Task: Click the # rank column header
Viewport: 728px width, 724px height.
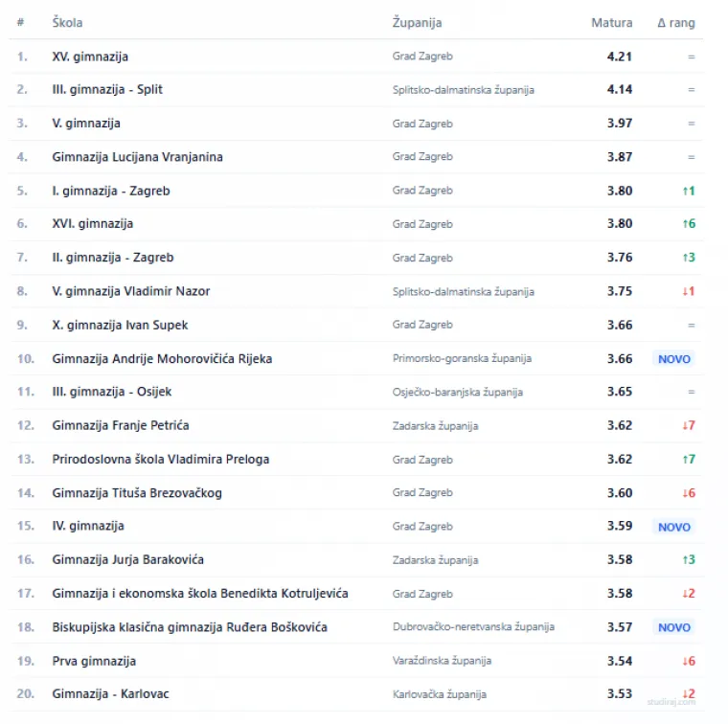Action: point(20,23)
